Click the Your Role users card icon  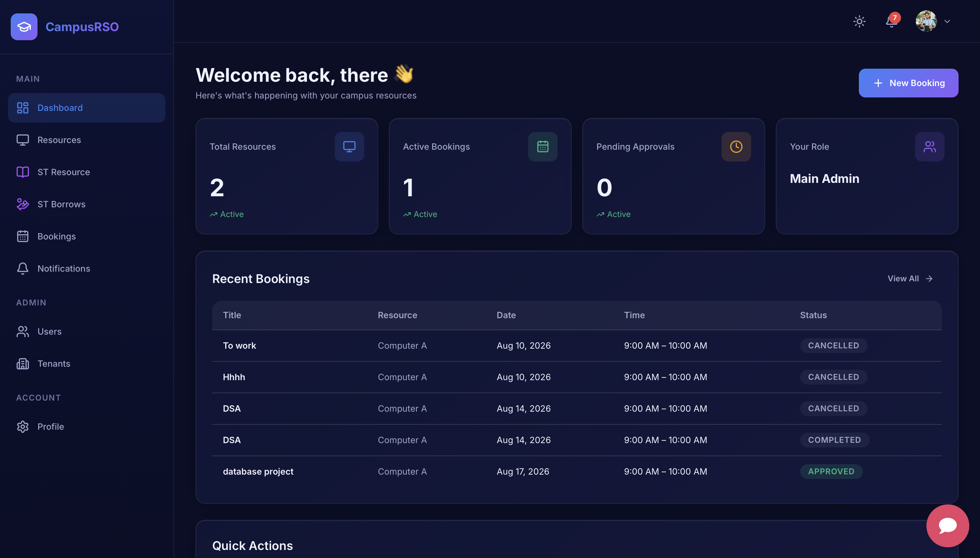coord(929,147)
